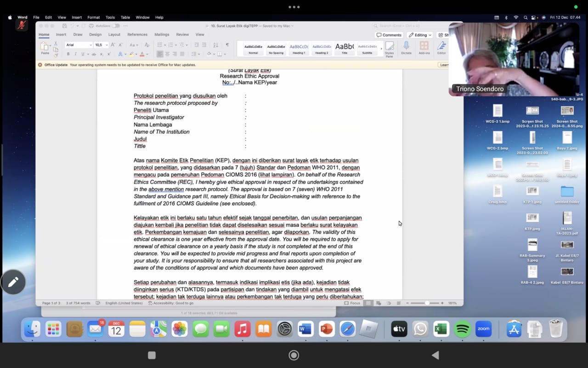Switch to the References tab
Screen dimensions: 588x368
137,34
